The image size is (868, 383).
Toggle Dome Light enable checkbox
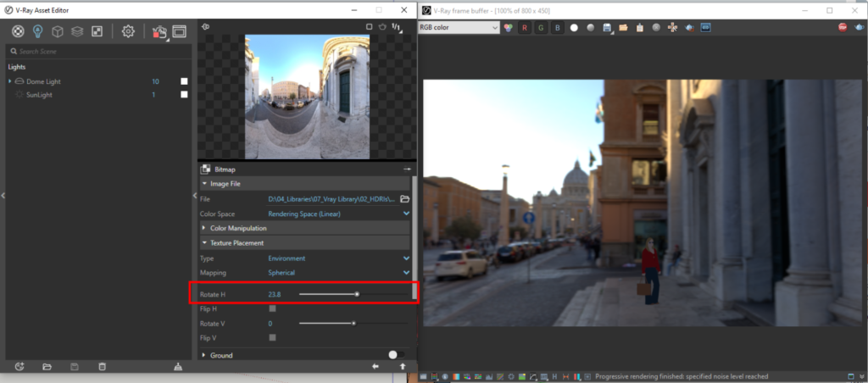pos(184,81)
